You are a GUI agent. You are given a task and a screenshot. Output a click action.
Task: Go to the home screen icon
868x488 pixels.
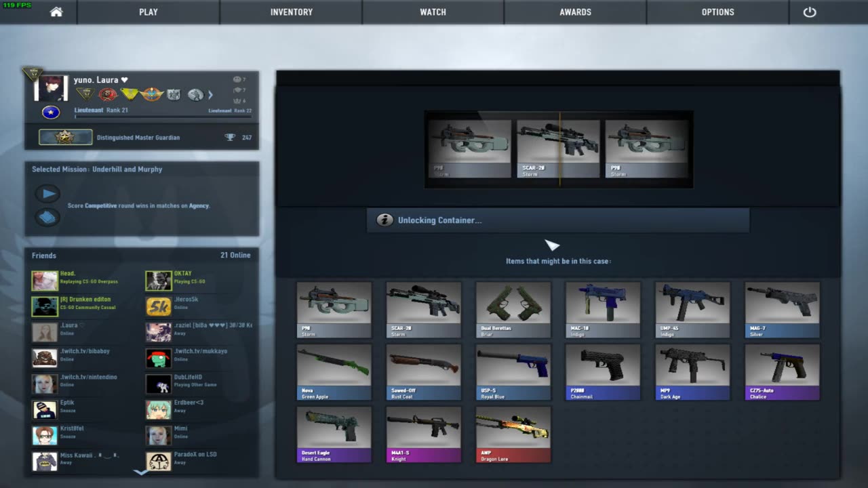point(56,12)
